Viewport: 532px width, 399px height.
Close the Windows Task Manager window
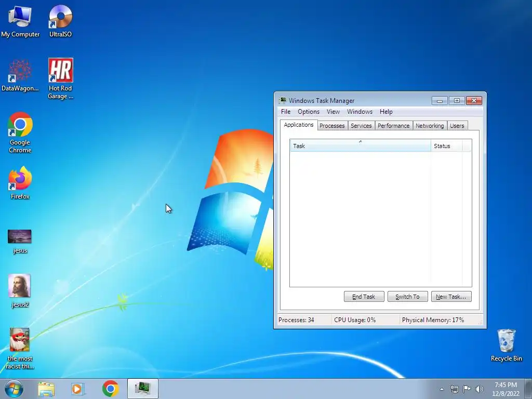coord(474,100)
